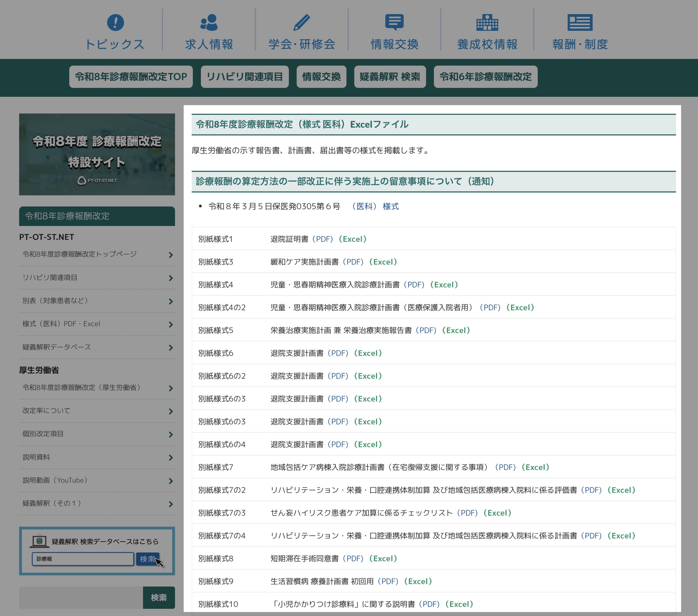
Task: Click the pencil icon for 学会・研修会
Action: coord(301,23)
